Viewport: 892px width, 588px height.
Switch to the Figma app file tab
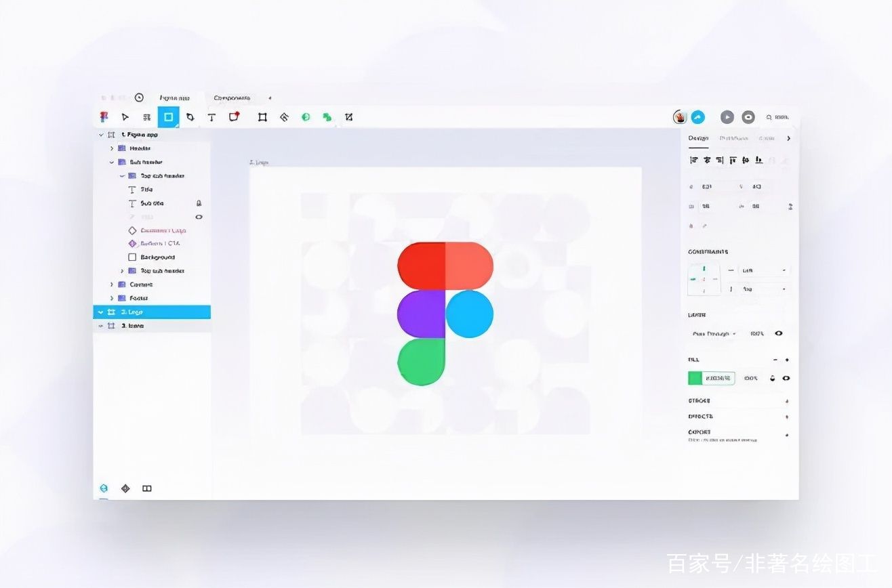[x=174, y=98]
